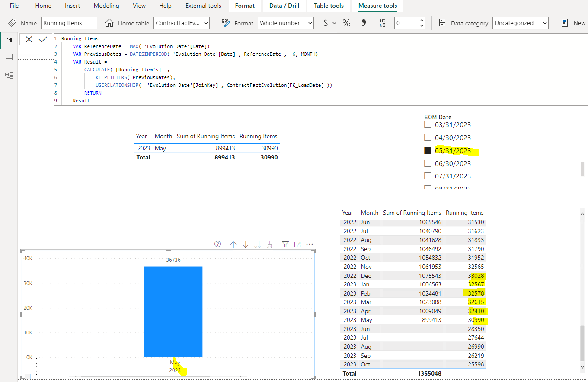Screen dimensions: 588x382
Task: Turn on drill down with the down arrow icon
Action: tap(246, 244)
